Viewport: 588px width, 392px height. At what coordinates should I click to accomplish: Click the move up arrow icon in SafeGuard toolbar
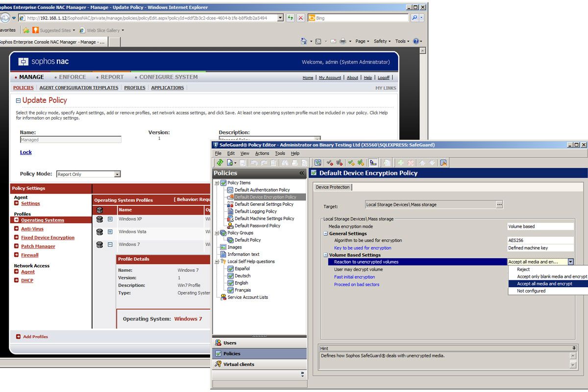[x=422, y=163]
